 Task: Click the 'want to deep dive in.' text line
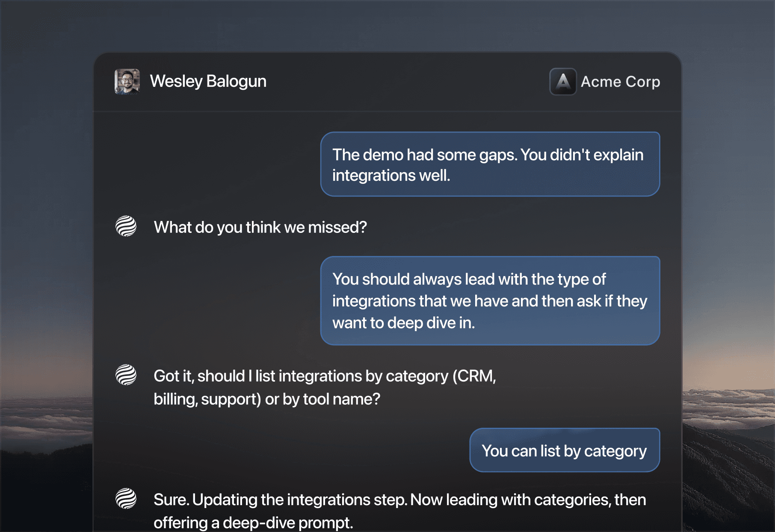[404, 323]
